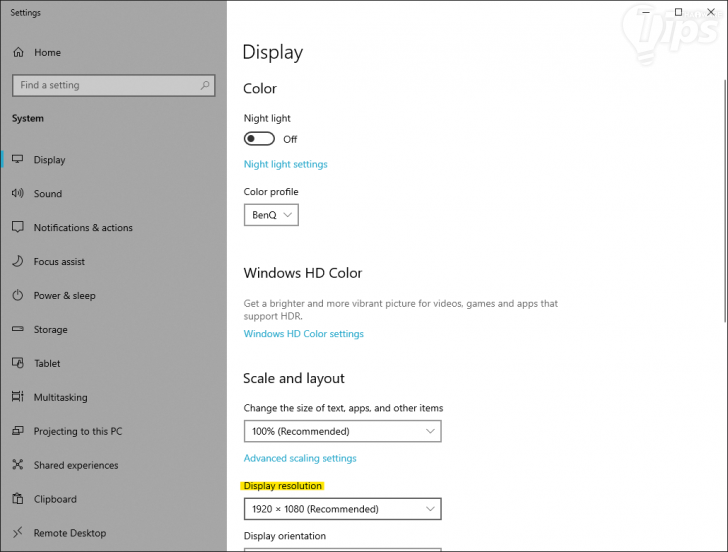The image size is (728, 552).
Task: Open the Notifications & actions icon
Action: click(18, 228)
